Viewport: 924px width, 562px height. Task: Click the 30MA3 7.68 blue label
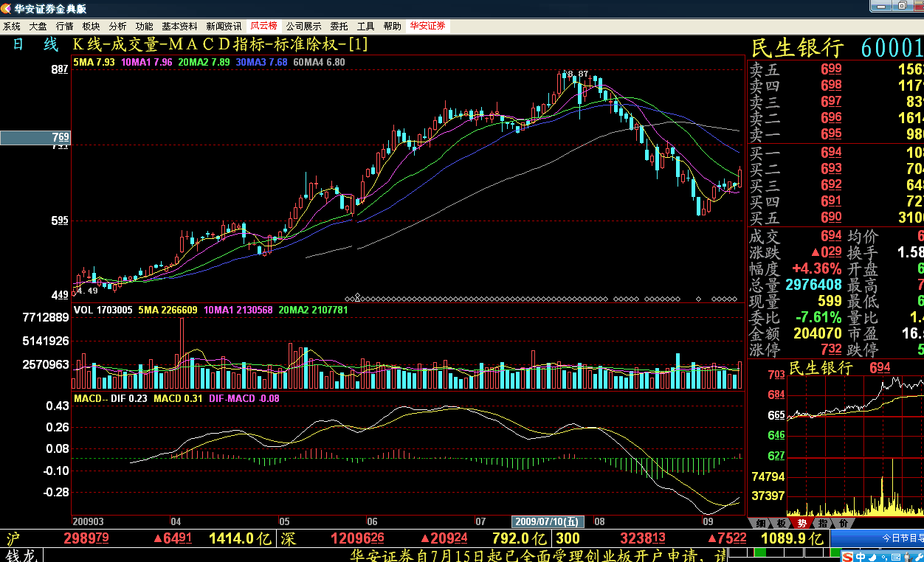(x=261, y=62)
